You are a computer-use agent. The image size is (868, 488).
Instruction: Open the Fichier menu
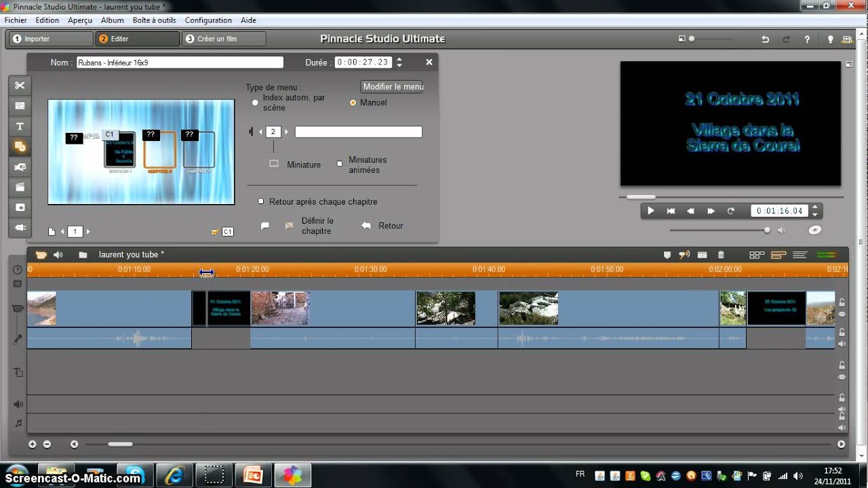[16, 20]
